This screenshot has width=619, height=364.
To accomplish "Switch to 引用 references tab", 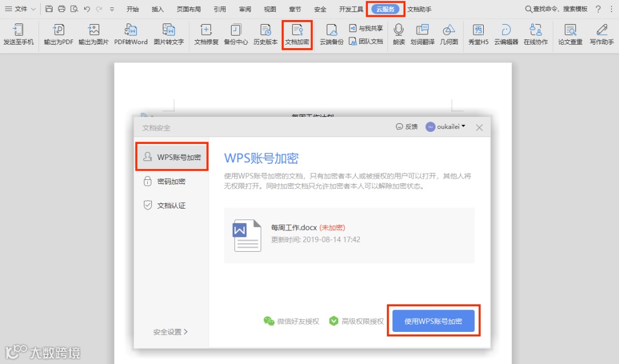I will (220, 9).
